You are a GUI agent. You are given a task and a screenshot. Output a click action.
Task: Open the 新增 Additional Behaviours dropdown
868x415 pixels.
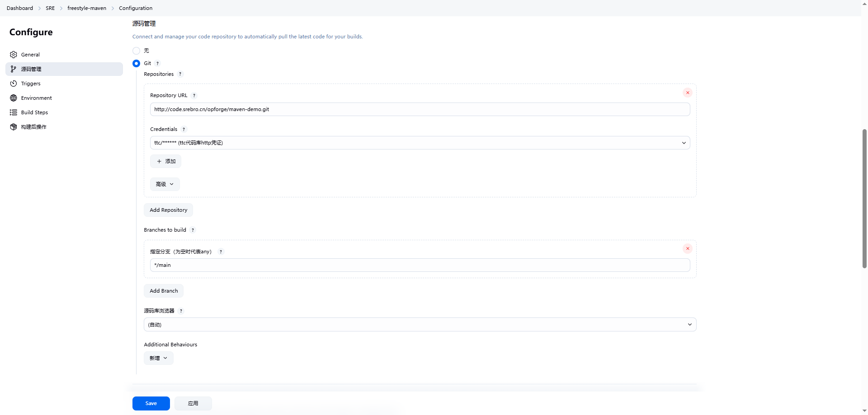tap(159, 358)
